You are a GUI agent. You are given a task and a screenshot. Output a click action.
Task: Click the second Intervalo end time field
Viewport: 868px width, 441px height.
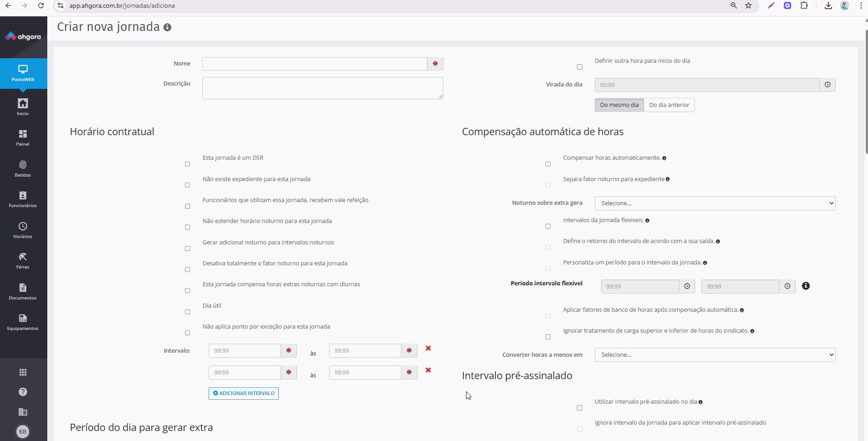pos(365,372)
